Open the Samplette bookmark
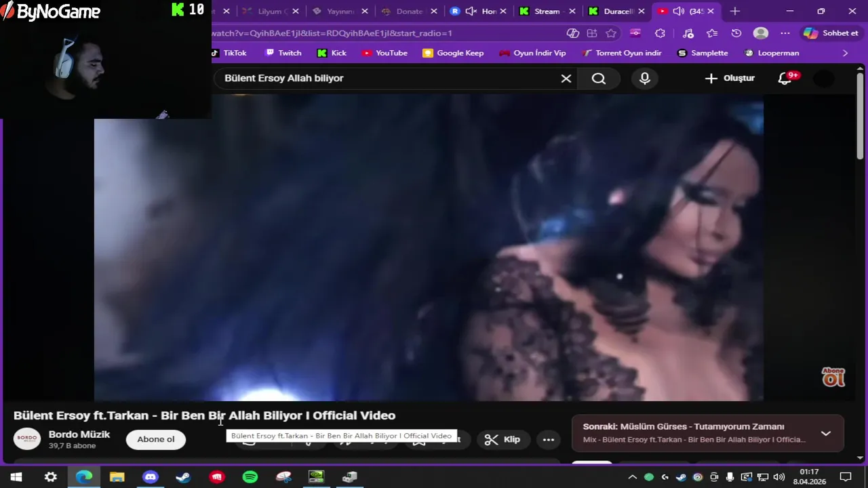 703,53
